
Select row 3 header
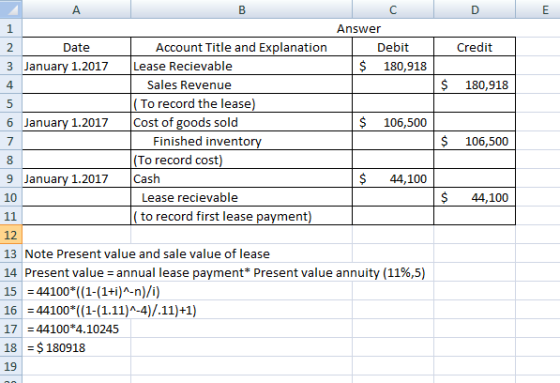click(11, 66)
